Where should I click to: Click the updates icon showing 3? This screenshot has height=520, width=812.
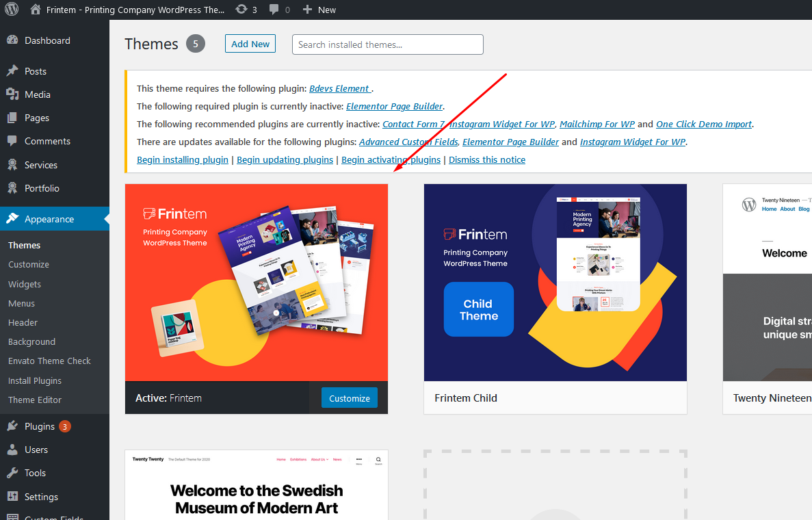pyautogui.click(x=241, y=10)
